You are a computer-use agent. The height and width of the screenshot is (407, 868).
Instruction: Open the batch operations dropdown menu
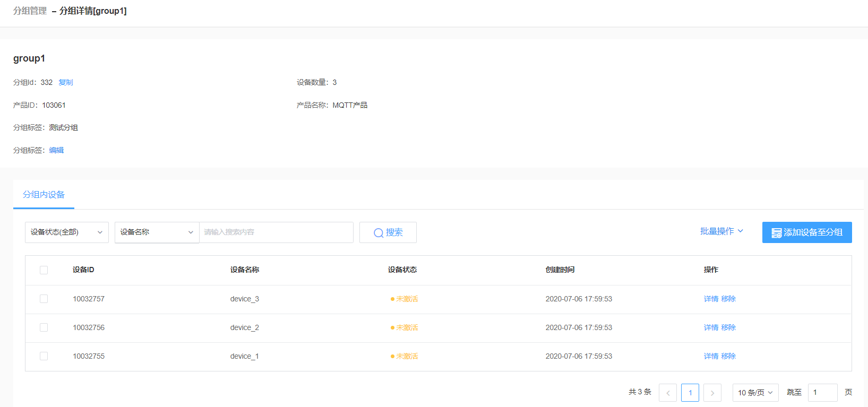721,231
